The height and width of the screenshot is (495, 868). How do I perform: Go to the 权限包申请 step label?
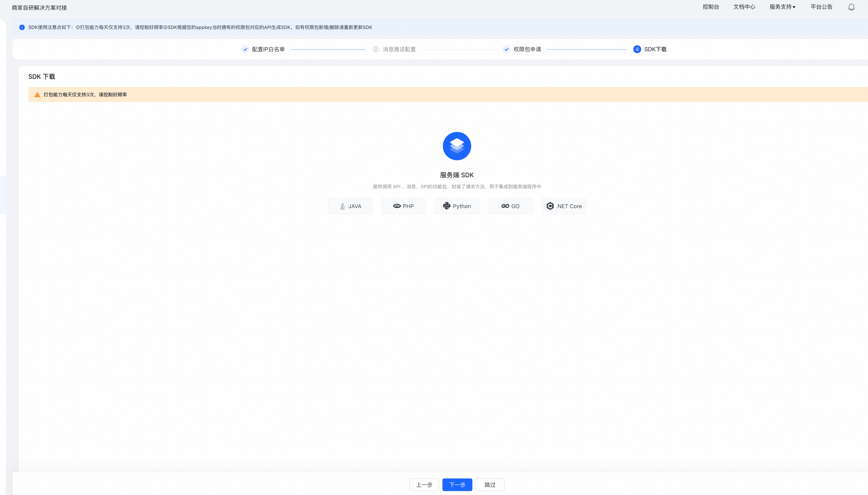coord(527,49)
